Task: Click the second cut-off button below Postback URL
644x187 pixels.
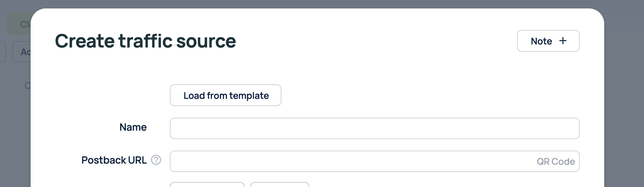Action: click(x=280, y=185)
